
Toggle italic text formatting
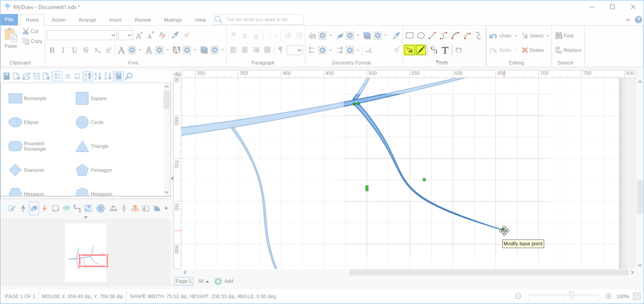point(63,50)
